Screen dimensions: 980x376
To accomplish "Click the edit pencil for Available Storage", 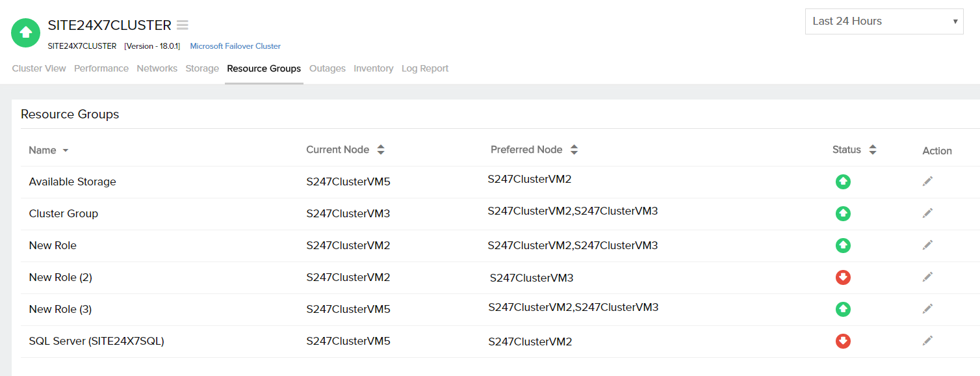I will tap(927, 181).
